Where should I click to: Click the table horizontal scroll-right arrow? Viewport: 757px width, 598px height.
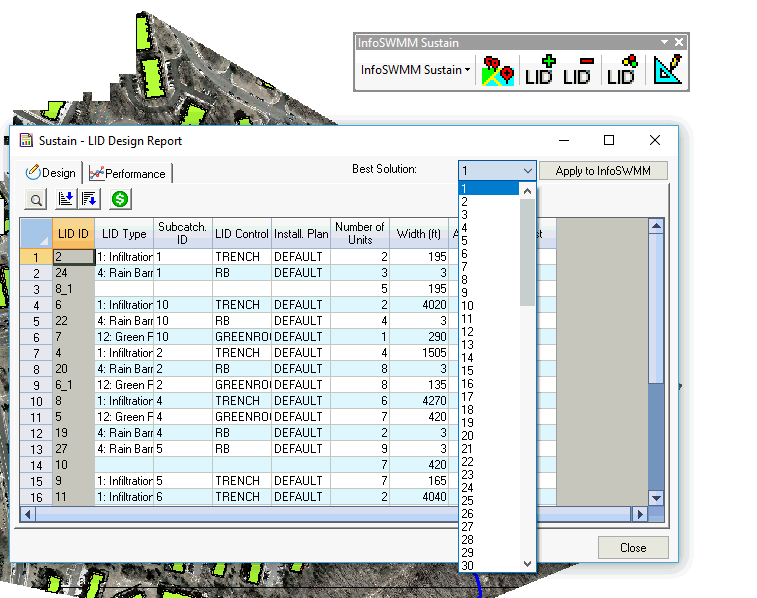click(x=640, y=515)
